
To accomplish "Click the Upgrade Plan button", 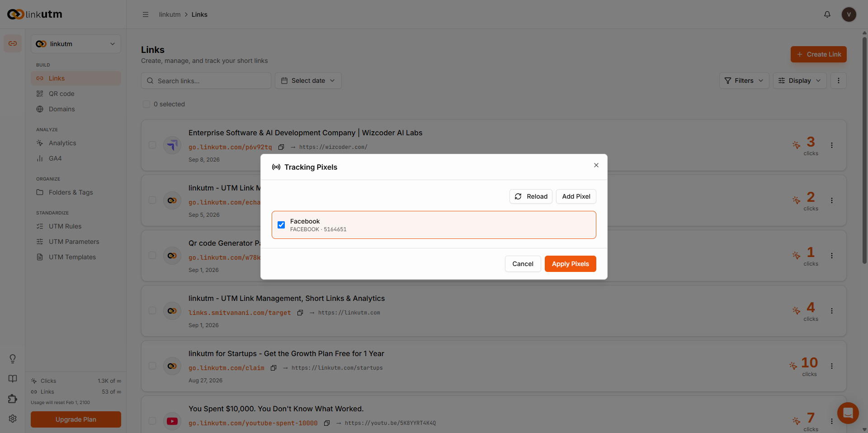I will [76, 419].
